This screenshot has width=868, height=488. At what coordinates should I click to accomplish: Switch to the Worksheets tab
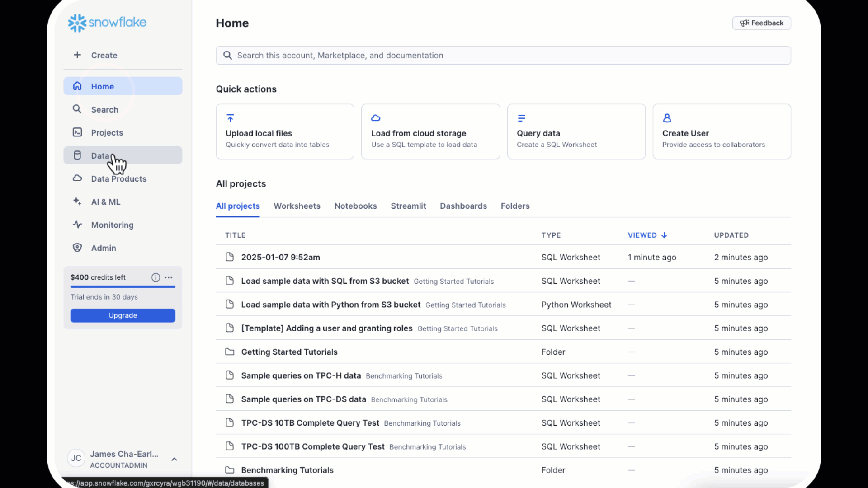coord(297,206)
